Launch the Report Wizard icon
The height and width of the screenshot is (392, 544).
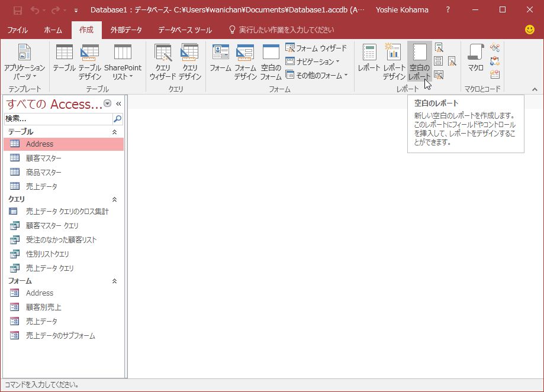[439, 47]
